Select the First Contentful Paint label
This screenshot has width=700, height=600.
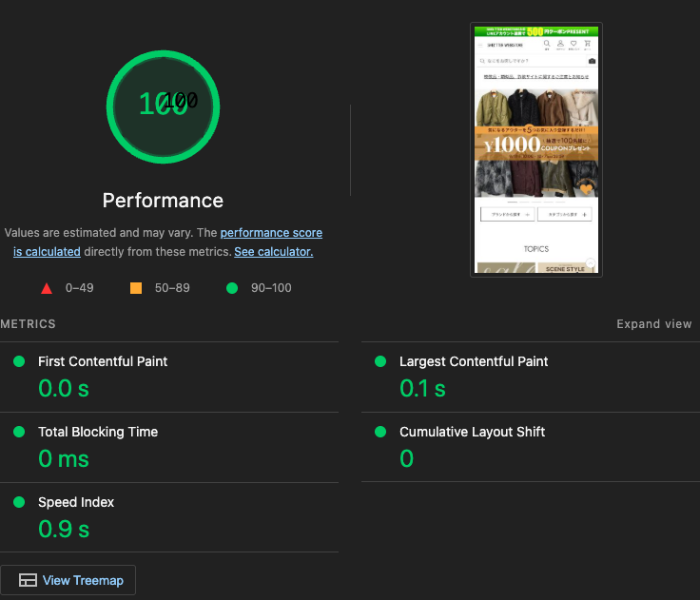coord(103,361)
